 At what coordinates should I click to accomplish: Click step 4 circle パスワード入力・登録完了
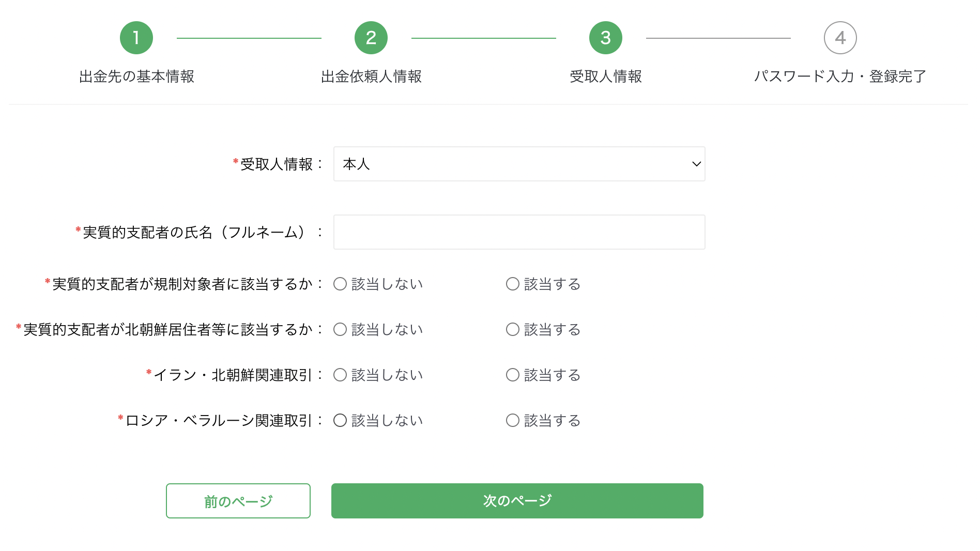pyautogui.click(x=840, y=38)
